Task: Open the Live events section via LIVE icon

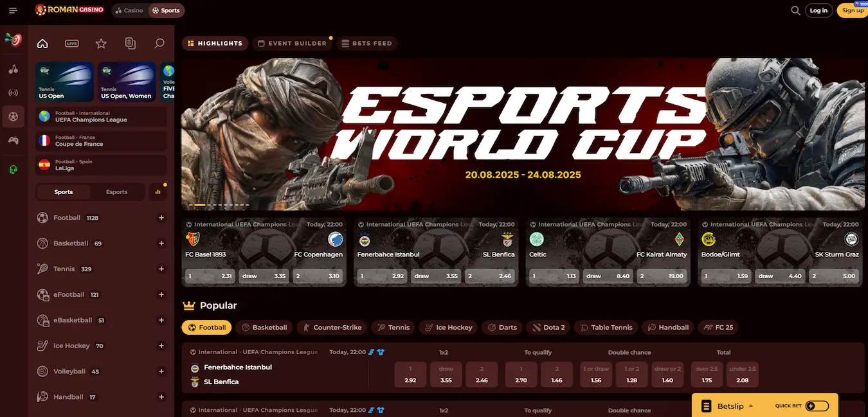Action: tap(71, 43)
